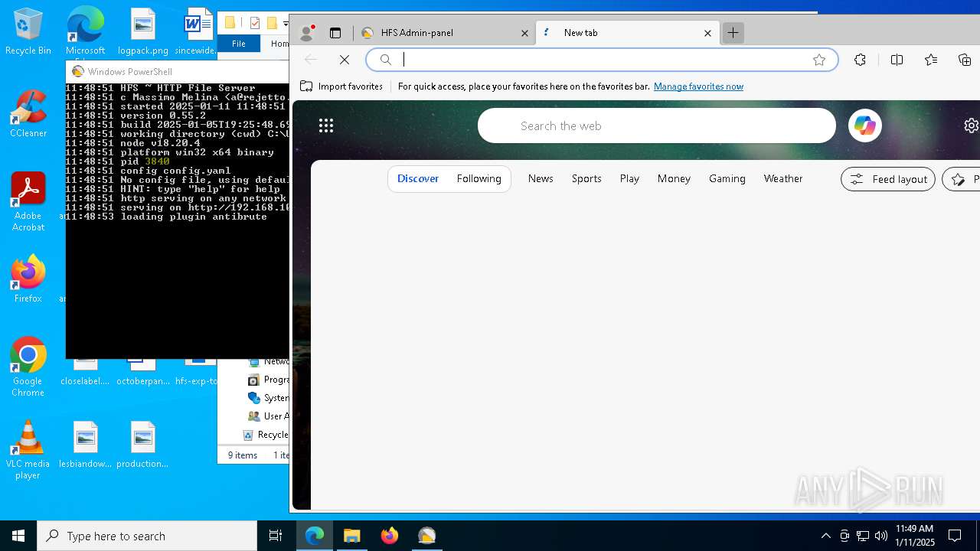The width and height of the screenshot is (980, 551).
Task: Toggle Edge split screen icon
Action: click(897, 60)
